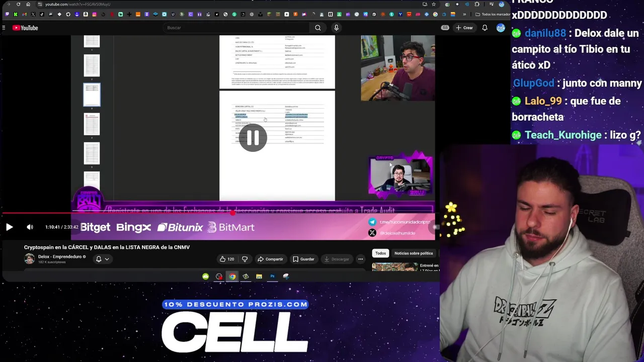Mute the video with the speaker icon
Image resolution: width=644 pixels, height=362 pixels.
pos(30,227)
